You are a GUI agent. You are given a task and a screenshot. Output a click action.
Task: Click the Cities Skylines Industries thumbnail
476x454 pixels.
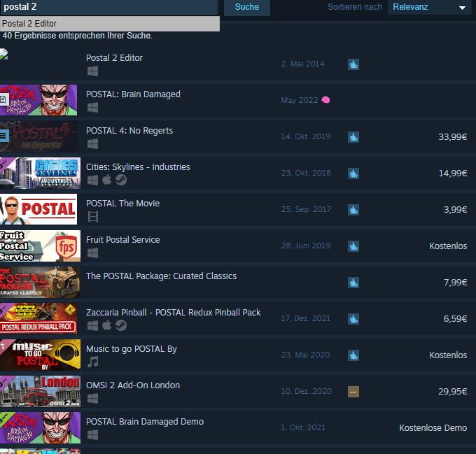(x=40, y=173)
